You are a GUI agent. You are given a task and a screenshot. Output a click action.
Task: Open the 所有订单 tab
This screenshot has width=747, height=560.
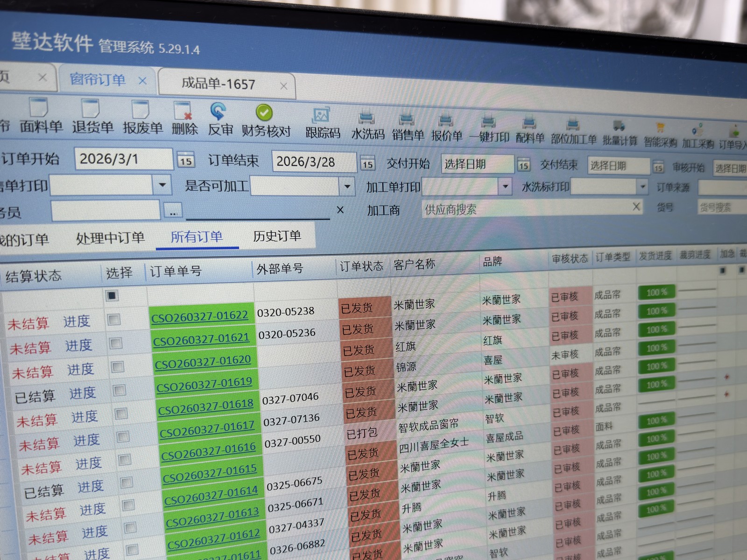click(x=197, y=237)
